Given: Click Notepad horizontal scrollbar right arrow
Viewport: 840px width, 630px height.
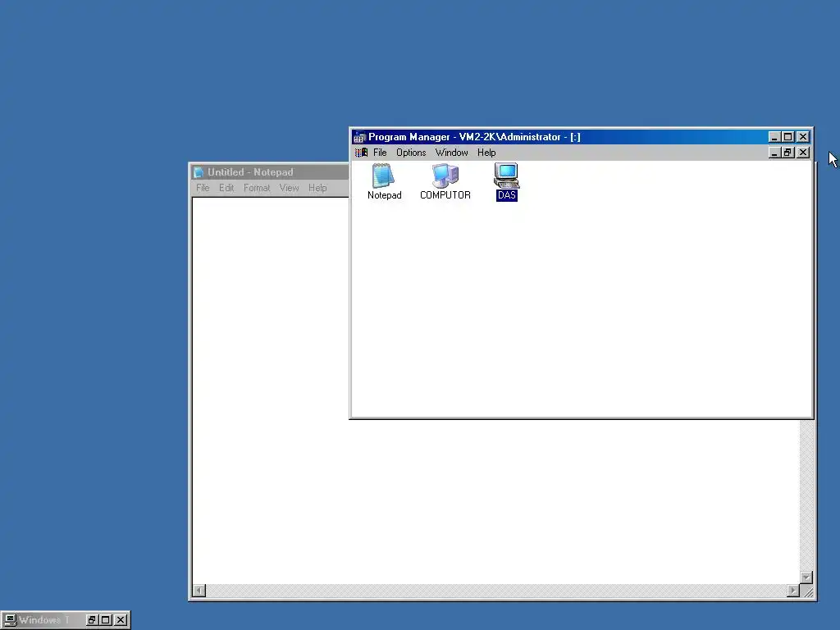Looking at the screenshot, I should point(793,591).
